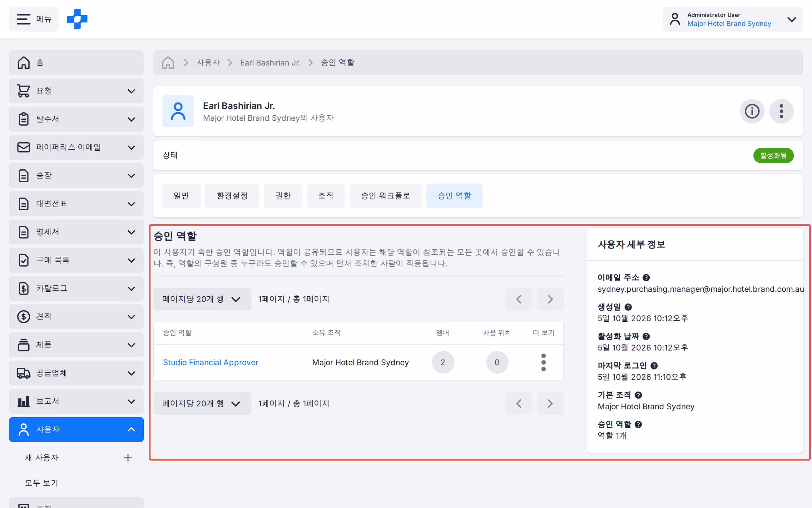Open the user info circle icon
812x508 pixels.
pos(752,111)
